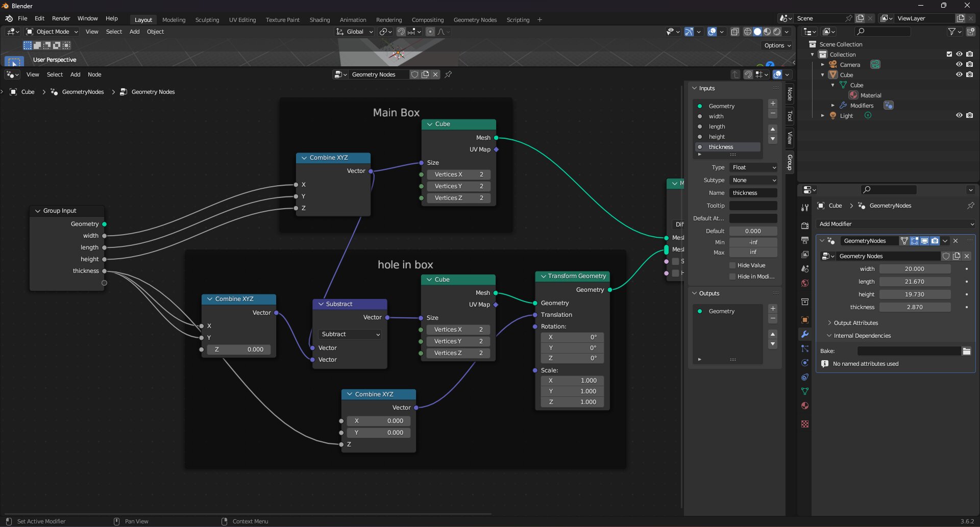
Task: Open Global transform orientation dropdown
Action: (x=355, y=32)
